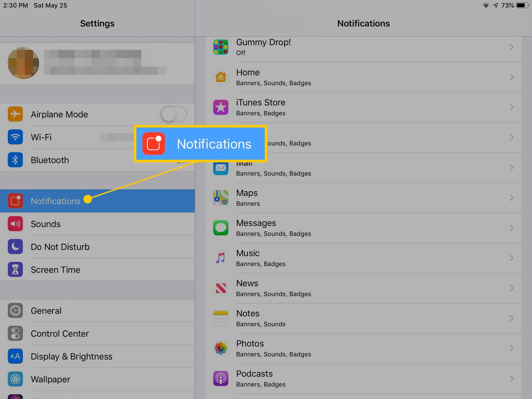Tap the battery indicator in status bar

[x=522, y=5]
